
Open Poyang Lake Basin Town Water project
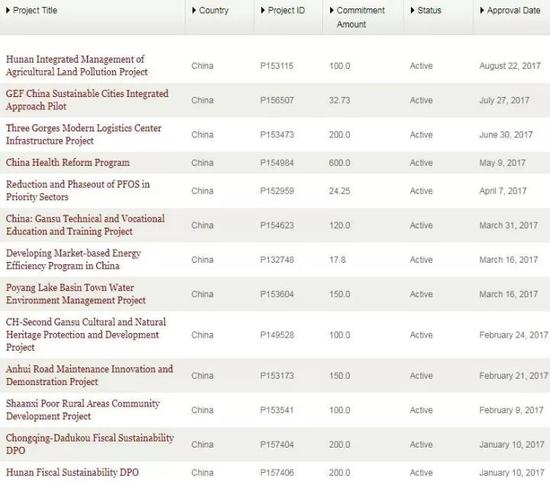76,294
